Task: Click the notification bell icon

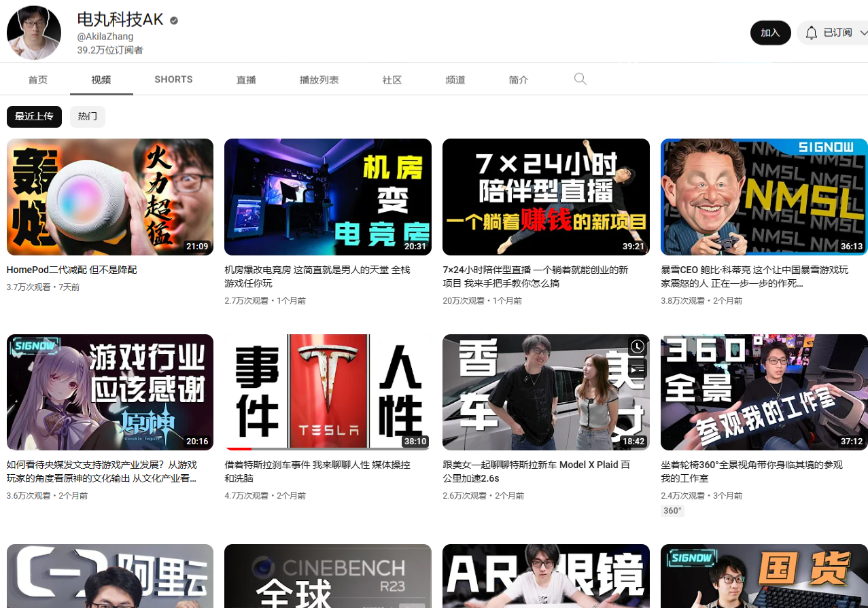Action: 812,33
